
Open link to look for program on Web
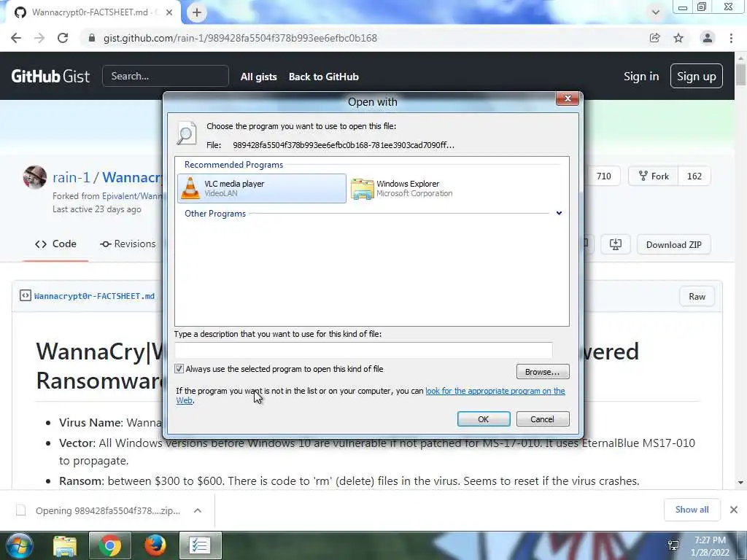pyautogui.click(x=495, y=391)
